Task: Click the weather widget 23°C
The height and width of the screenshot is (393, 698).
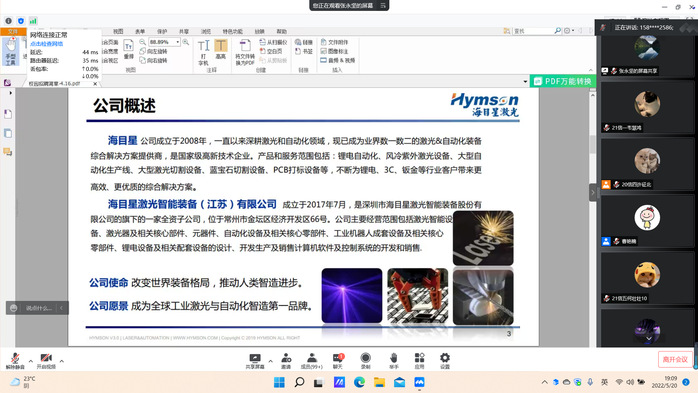Action: point(22,382)
